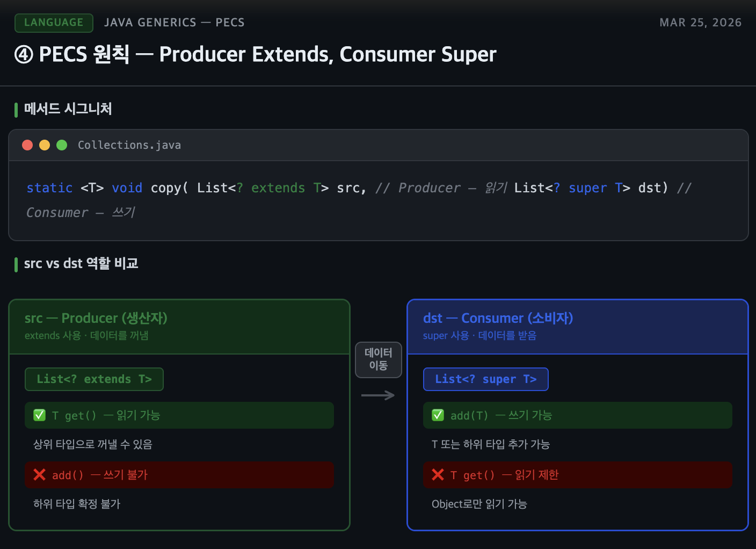Click the static keyword in code

click(x=49, y=188)
